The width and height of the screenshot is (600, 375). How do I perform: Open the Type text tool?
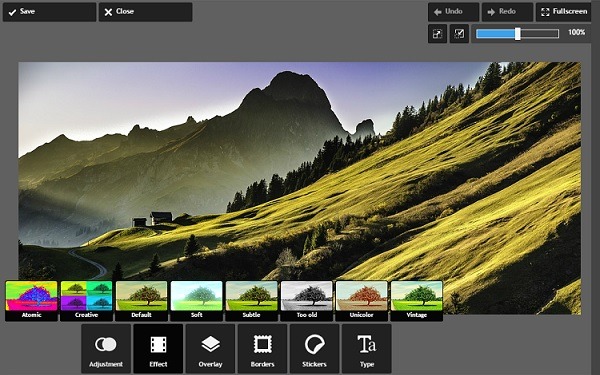click(x=366, y=349)
